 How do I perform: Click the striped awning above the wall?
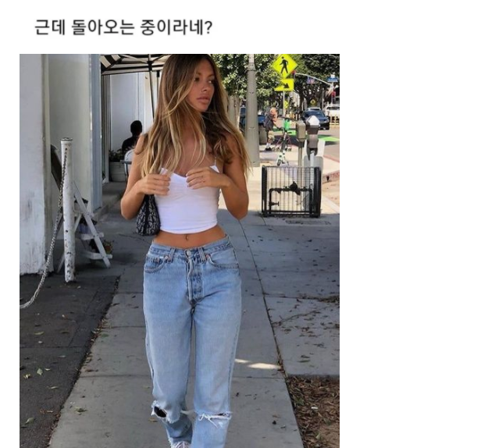(132, 64)
